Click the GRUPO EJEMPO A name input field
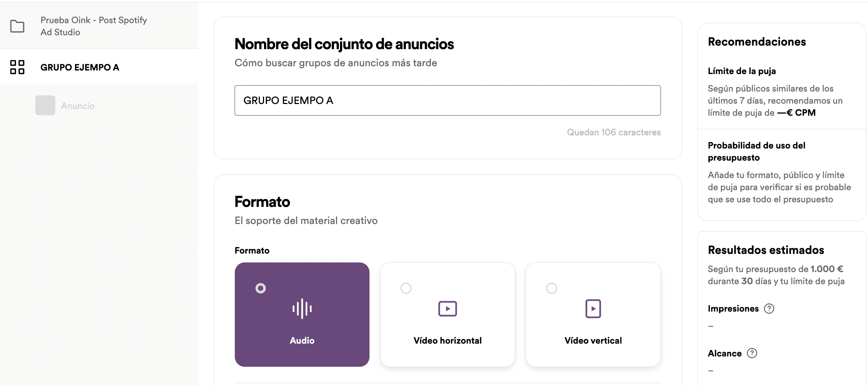868x386 pixels. coord(448,100)
